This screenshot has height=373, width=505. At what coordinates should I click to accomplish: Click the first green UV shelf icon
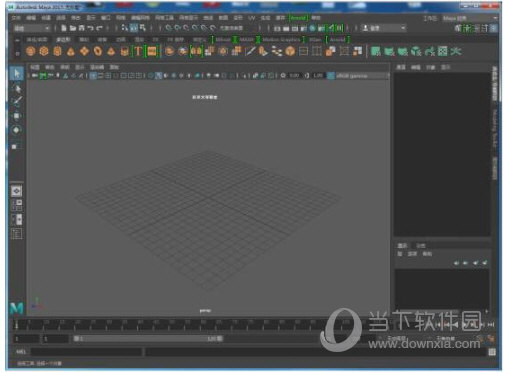376,51
